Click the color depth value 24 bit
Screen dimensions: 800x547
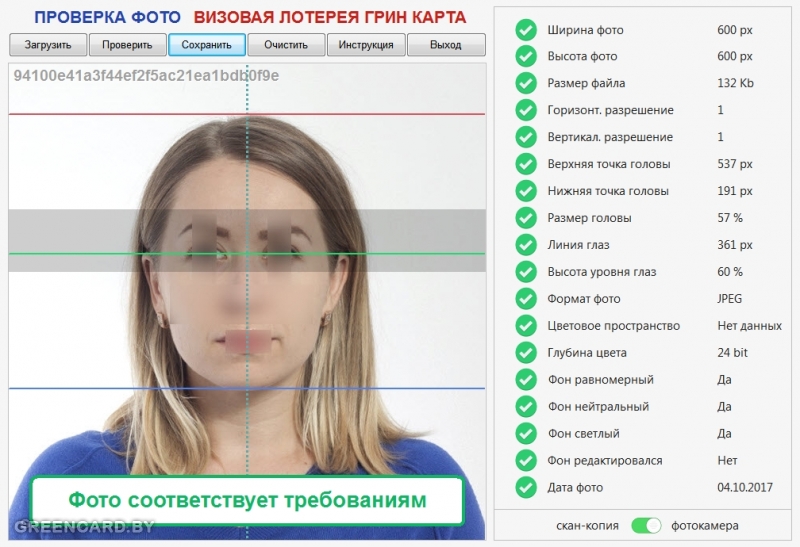pos(733,353)
